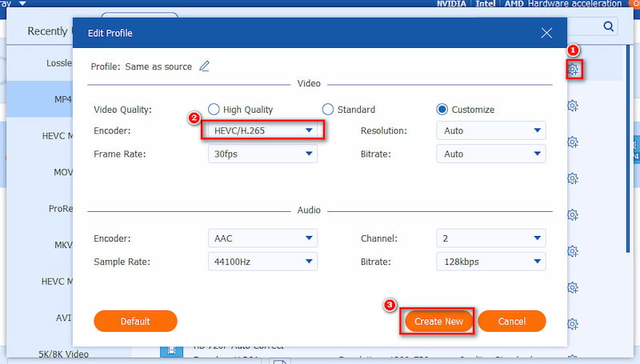Screen dimensions: 640x364
Task: Click the search magnifier icon
Action: [609, 26]
